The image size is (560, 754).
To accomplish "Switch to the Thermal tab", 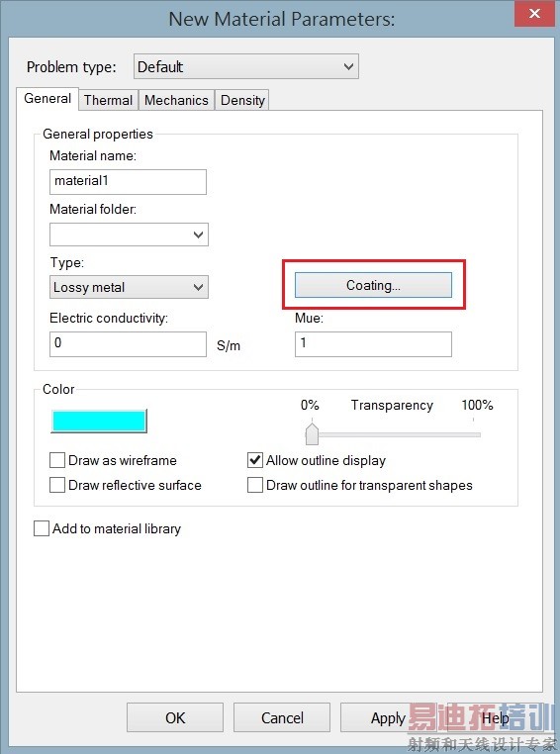I will click(x=108, y=100).
